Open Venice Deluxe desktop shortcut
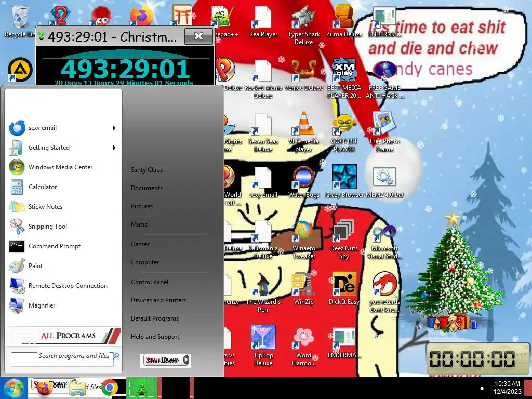532x399 pixels. (303, 75)
